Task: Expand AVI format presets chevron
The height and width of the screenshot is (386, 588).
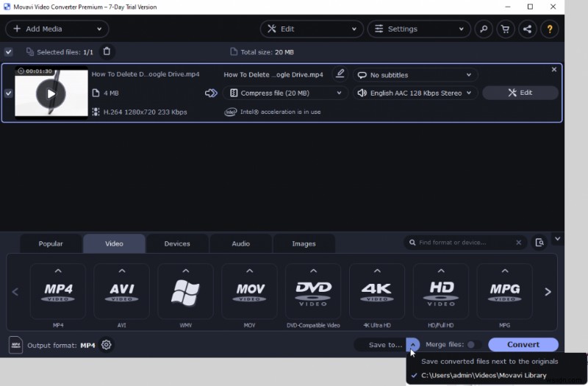Action: click(121, 271)
